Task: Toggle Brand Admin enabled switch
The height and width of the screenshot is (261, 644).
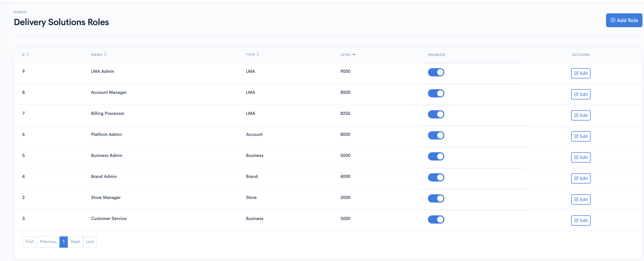Action: (436, 177)
